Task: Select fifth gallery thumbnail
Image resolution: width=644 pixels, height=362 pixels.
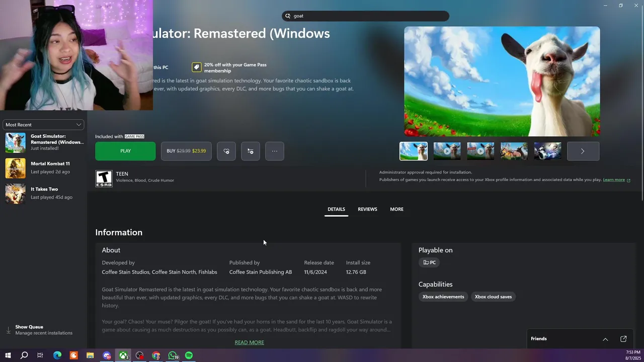Action: (547, 151)
